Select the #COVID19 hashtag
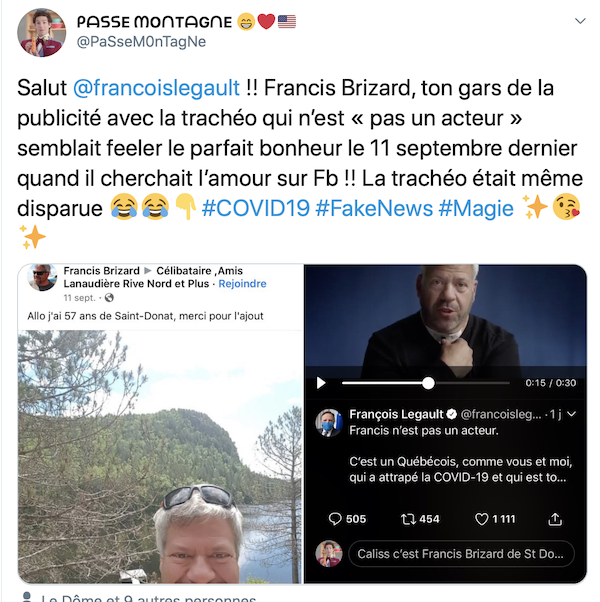This screenshot has width=600, height=602. click(256, 208)
